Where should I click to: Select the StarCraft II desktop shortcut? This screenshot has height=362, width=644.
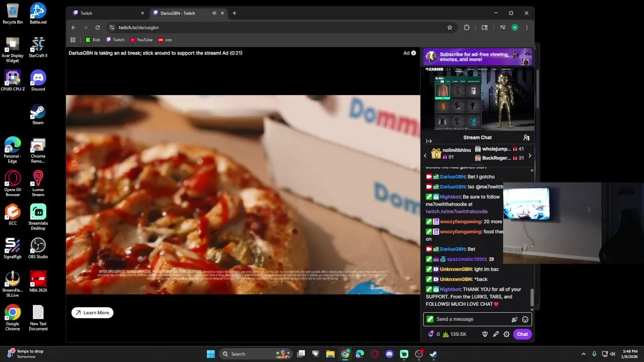[38, 47]
